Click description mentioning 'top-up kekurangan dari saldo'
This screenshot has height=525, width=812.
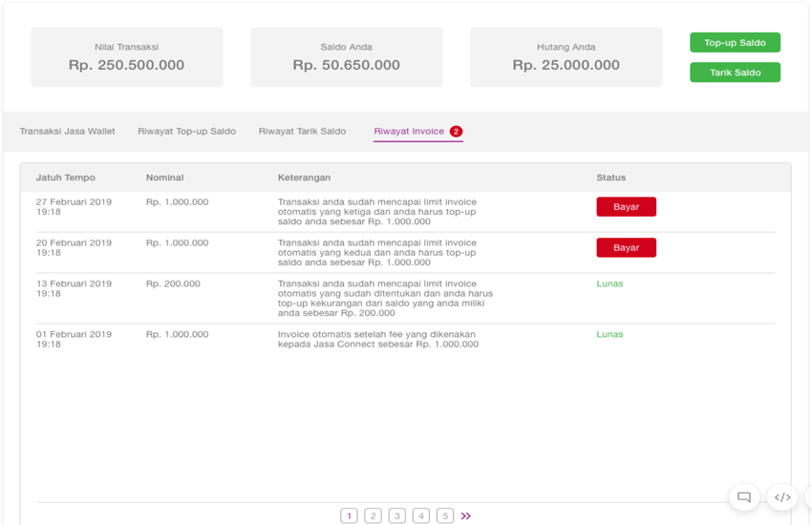click(x=385, y=299)
